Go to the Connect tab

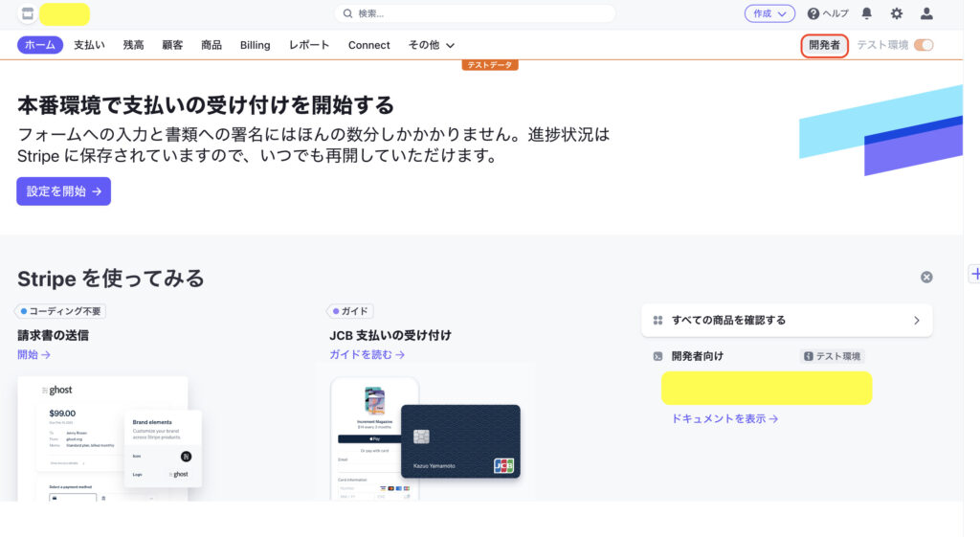(368, 45)
